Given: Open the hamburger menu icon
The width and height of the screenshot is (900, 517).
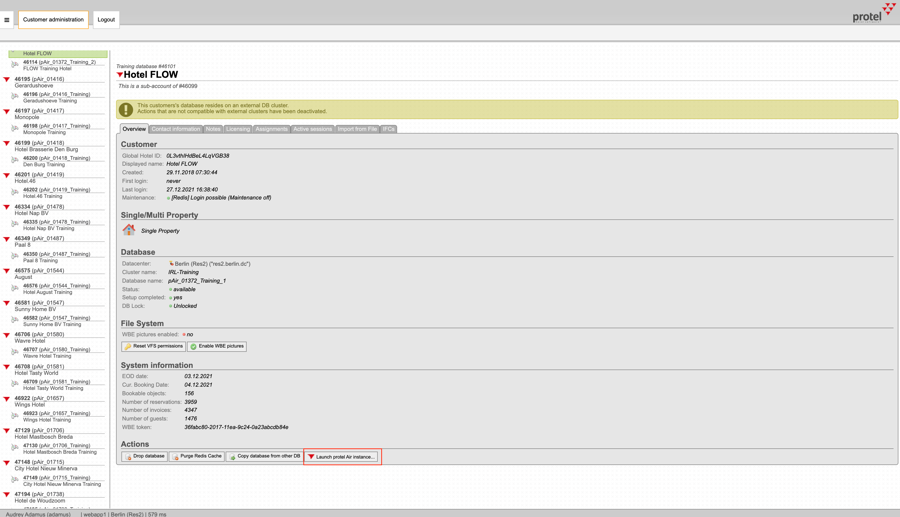Looking at the screenshot, I should click(x=7, y=20).
